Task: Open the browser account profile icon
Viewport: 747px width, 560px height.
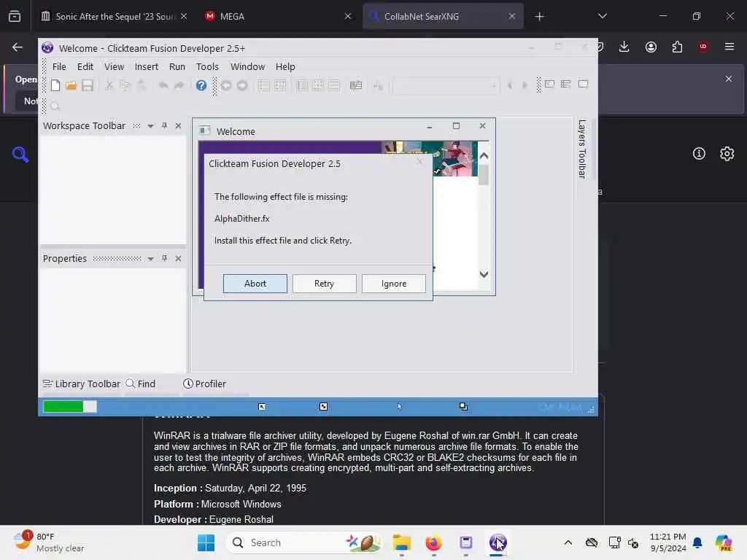Action: tap(651, 47)
